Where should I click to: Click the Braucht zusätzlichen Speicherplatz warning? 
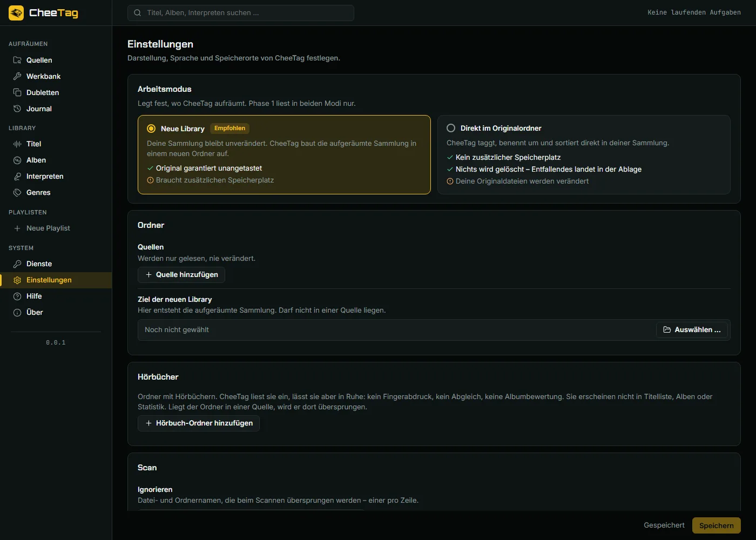[211, 180]
